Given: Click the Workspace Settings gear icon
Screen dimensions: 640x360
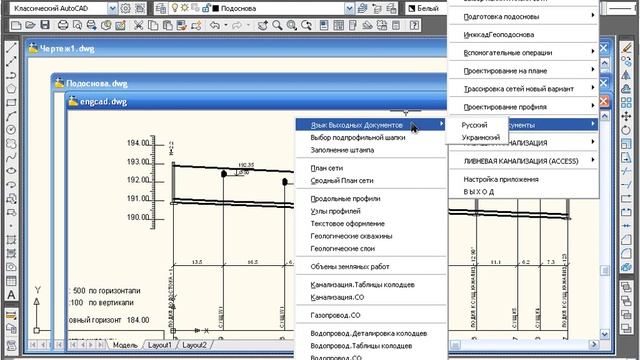Looking at the screenshot, I should pyautogui.click(x=126, y=8).
